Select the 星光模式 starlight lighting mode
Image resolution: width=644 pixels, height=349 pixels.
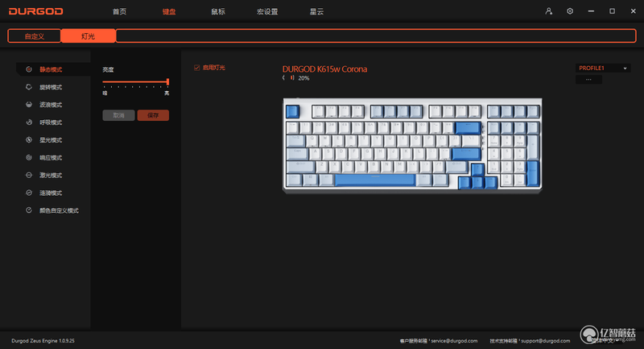51,140
